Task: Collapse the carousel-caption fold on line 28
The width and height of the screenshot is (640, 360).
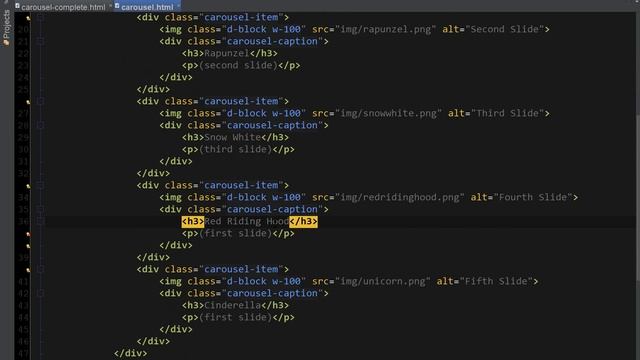Action: (40, 125)
